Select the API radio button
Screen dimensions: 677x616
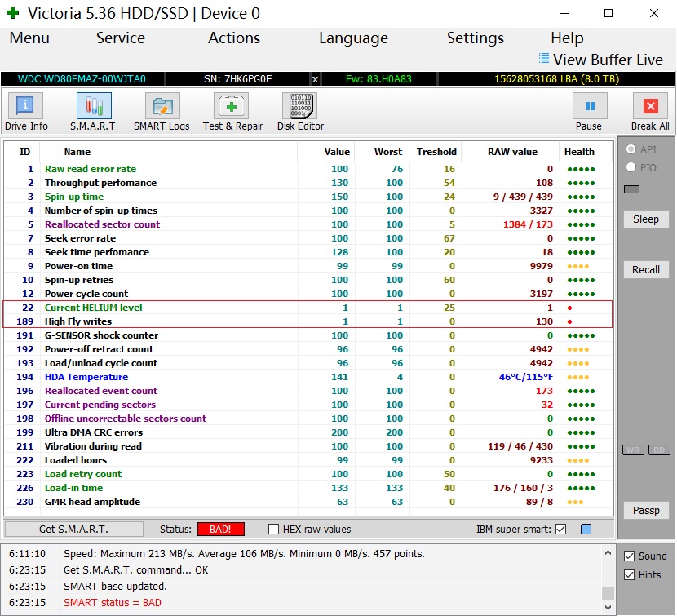[x=631, y=149]
